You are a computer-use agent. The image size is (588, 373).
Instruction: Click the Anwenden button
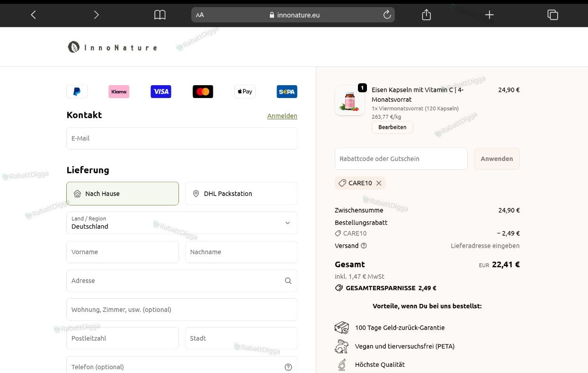[x=497, y=159]
